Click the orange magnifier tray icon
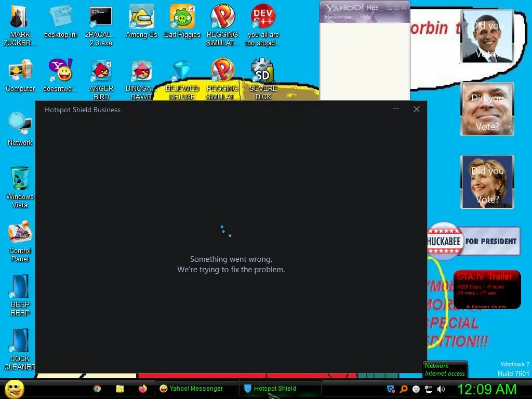The height and width of the screenshot is (399, 532). tap(404, 389)
